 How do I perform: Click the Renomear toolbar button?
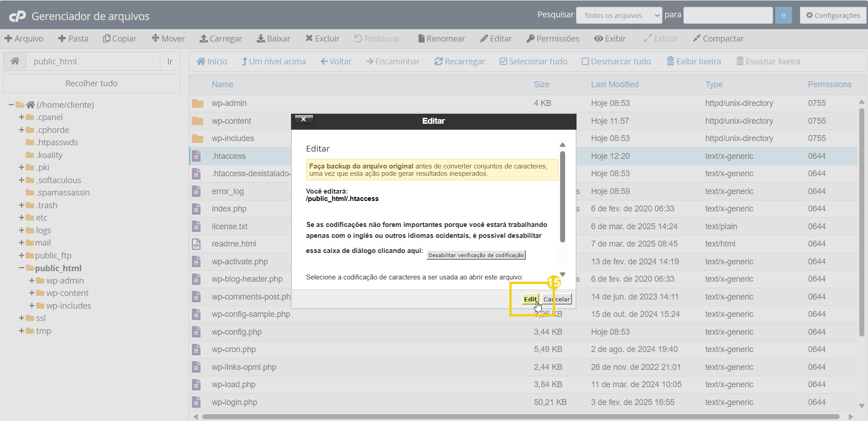[x=441, y=39]
